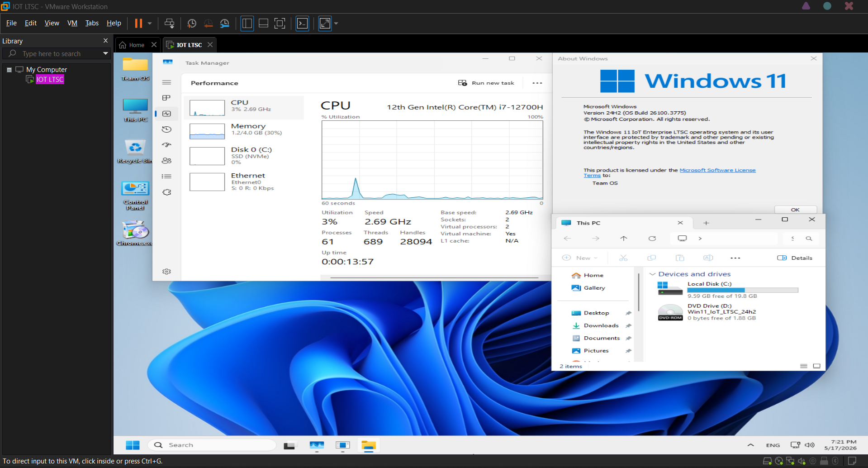Open the File menu in VMware
The image size is (868, 468).
point(11,23)
